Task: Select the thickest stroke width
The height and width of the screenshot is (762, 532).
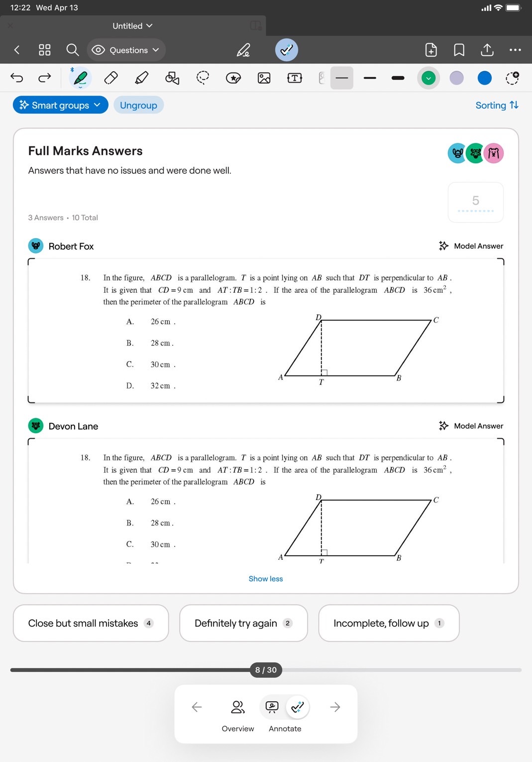Action: (x=398, y=78)
